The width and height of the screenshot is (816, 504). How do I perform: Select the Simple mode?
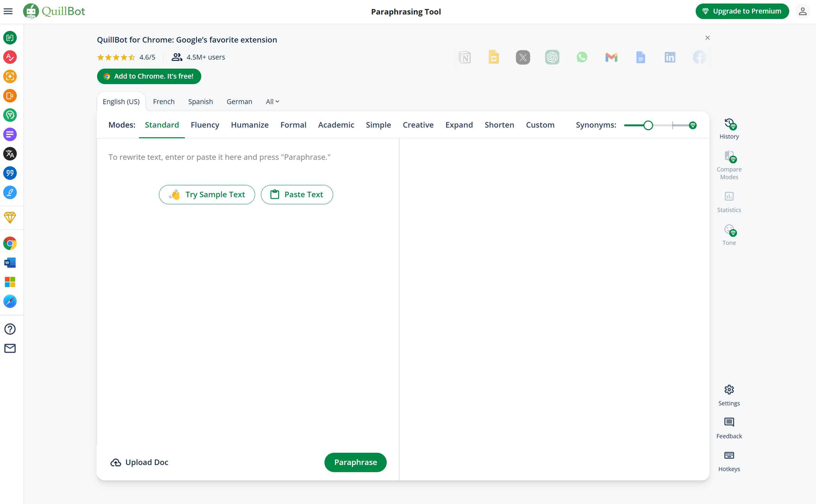pyautogui.click(x=378, y=125)
